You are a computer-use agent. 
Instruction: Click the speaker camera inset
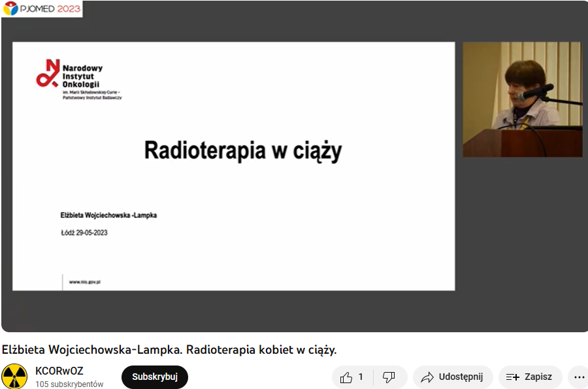click(523, 99)
